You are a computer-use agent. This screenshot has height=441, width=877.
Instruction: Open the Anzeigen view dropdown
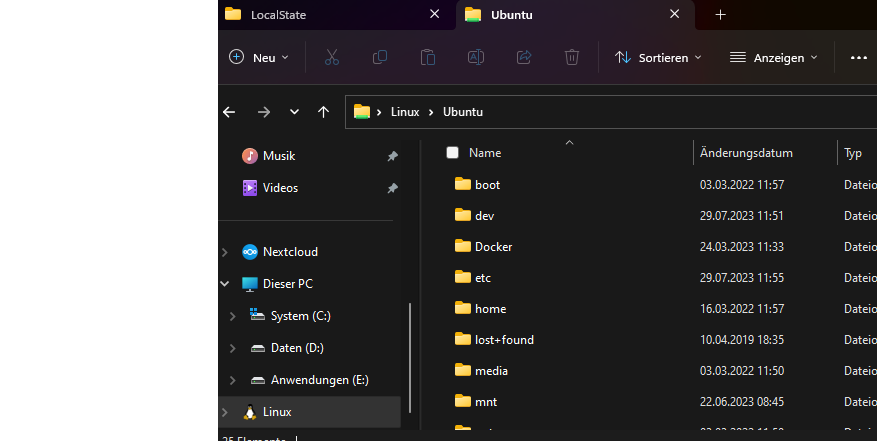(x=774, y=58)
